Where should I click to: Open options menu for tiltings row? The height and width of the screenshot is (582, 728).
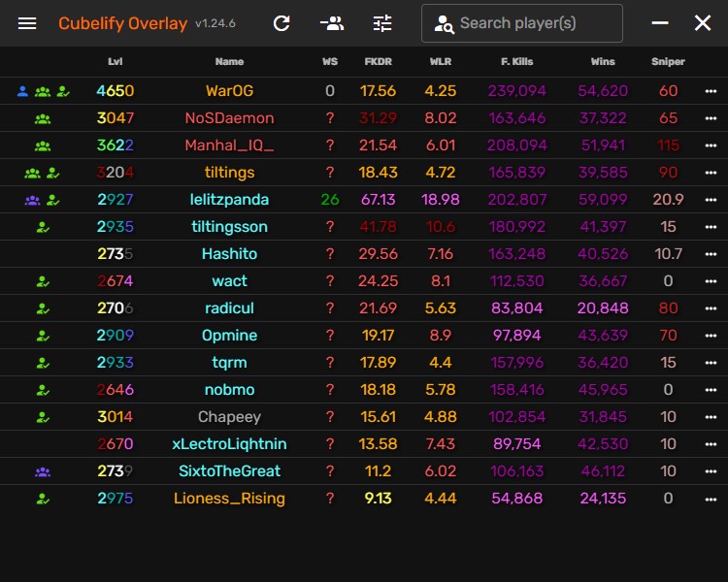coord(711,173)
